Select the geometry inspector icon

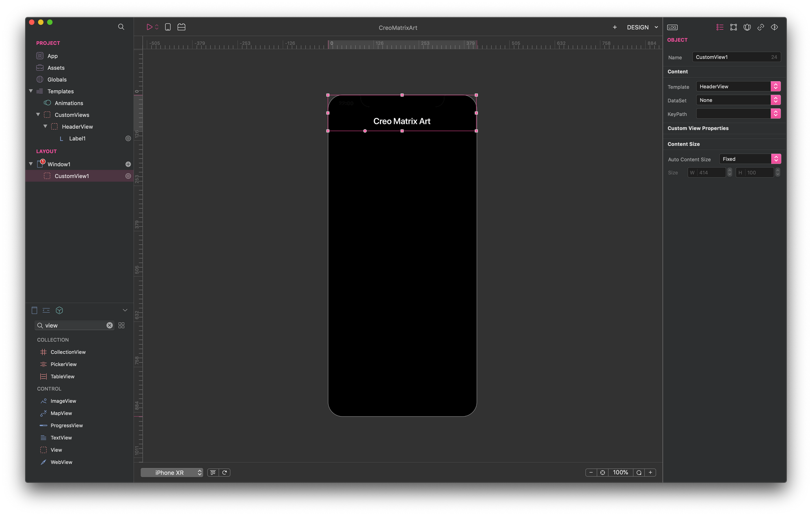733,27
